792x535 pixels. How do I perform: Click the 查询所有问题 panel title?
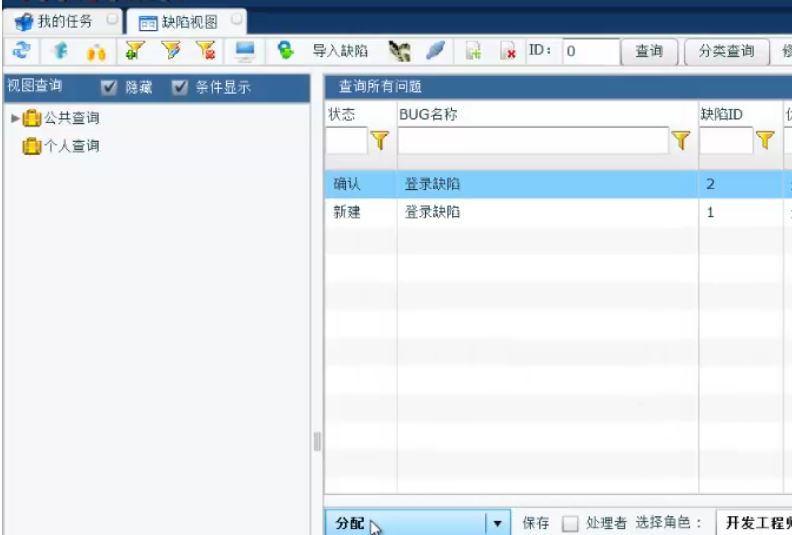tap(380, 86)
